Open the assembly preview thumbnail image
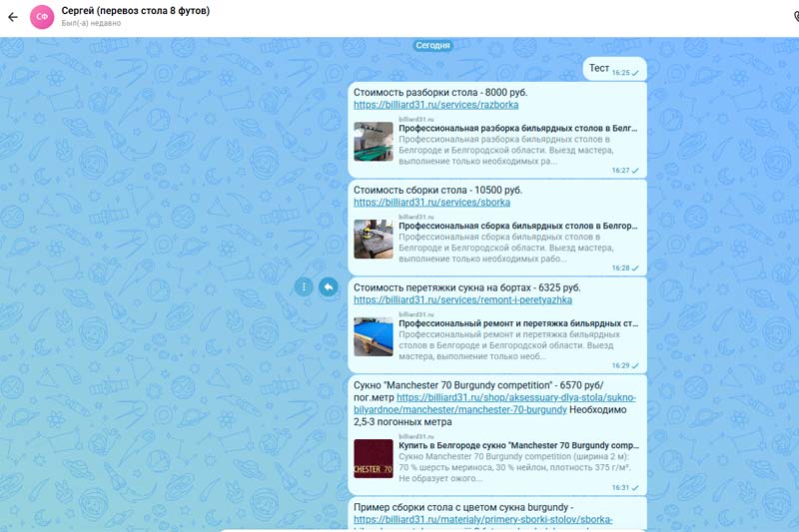Screen dimensions: 799x532 coord(374,240)
